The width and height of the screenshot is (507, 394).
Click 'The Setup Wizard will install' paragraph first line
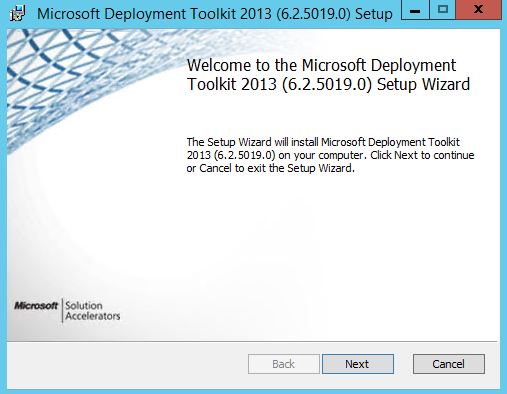[323, 142]
